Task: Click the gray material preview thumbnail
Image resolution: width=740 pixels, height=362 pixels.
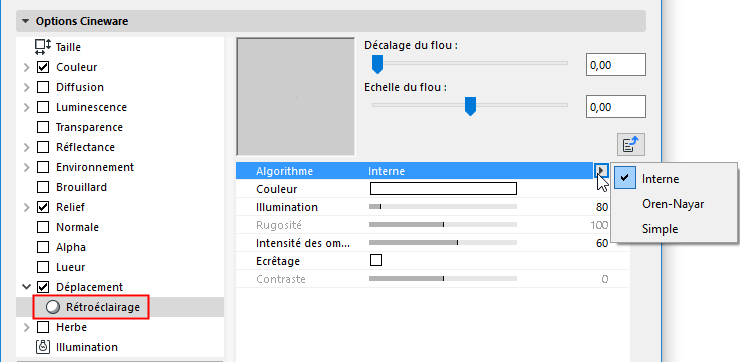Action: pyautogui.click(x=295, y=97)
